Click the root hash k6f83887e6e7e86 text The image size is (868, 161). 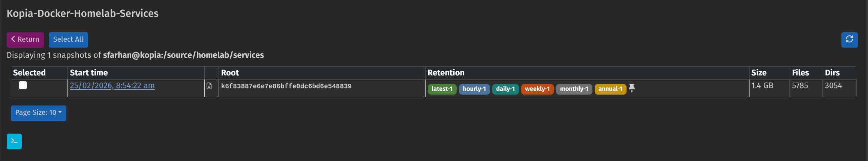tap(286, 86)
